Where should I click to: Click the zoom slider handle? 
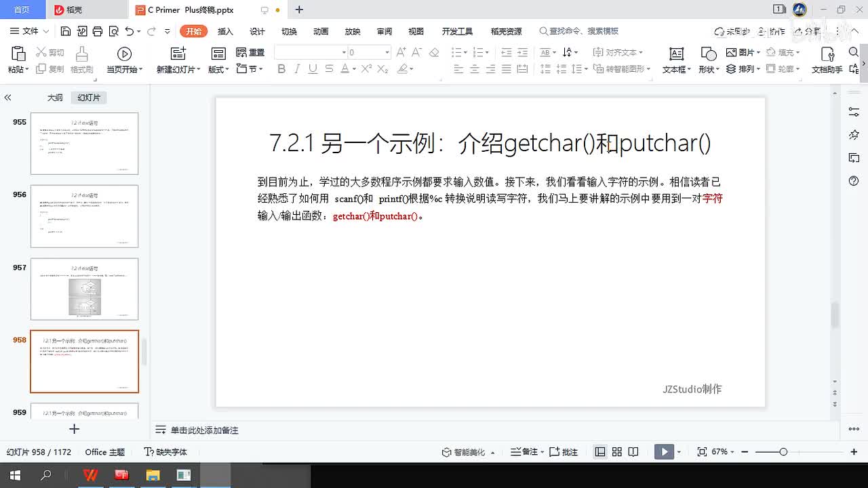click(783, 452)
